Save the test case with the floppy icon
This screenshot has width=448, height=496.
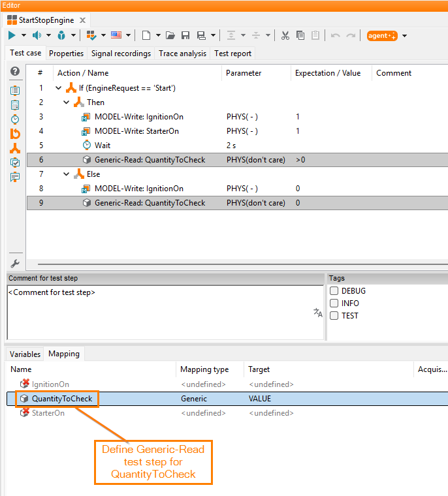pyautogui.click(x=185, y=35)
